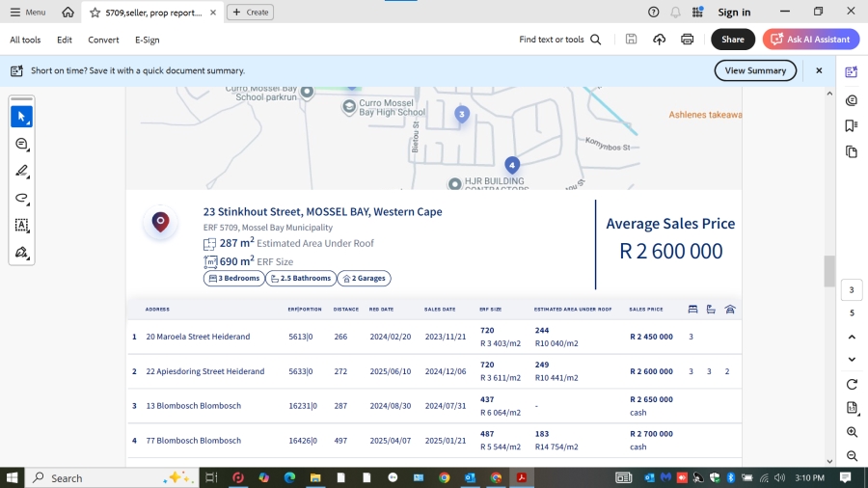868x488 pixels.
Task: Select 20 Maroela Street Heiderand row
Action: coord(434,337)
